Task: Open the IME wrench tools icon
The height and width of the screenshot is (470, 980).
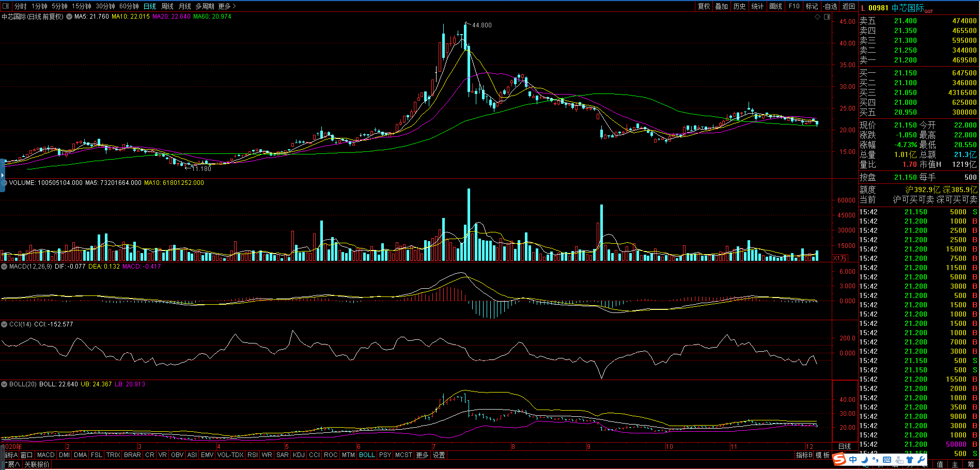Action: coord(921,459)
